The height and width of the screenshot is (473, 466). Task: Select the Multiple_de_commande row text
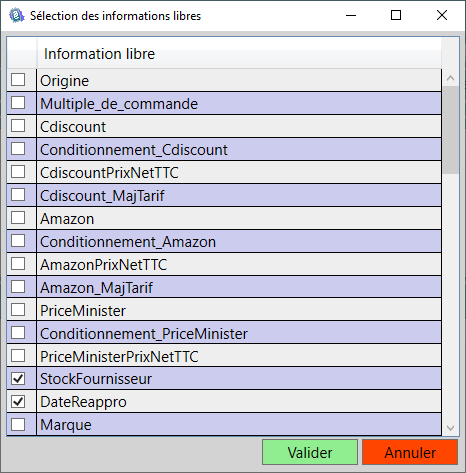119,104
